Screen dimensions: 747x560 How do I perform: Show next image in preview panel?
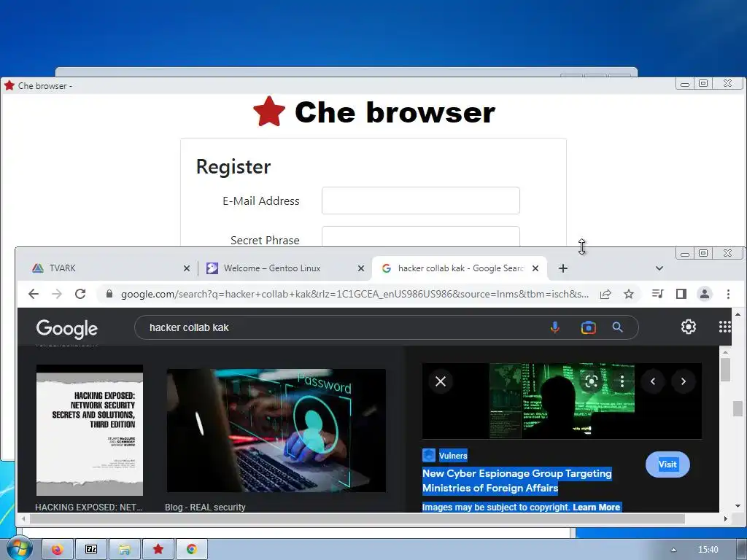[683, 381]
